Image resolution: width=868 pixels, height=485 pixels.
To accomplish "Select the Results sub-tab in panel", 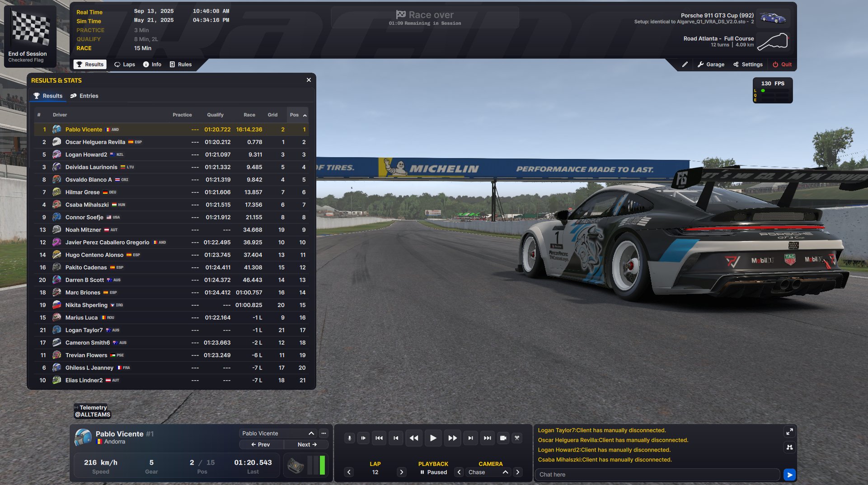I will tap(48, 96).
